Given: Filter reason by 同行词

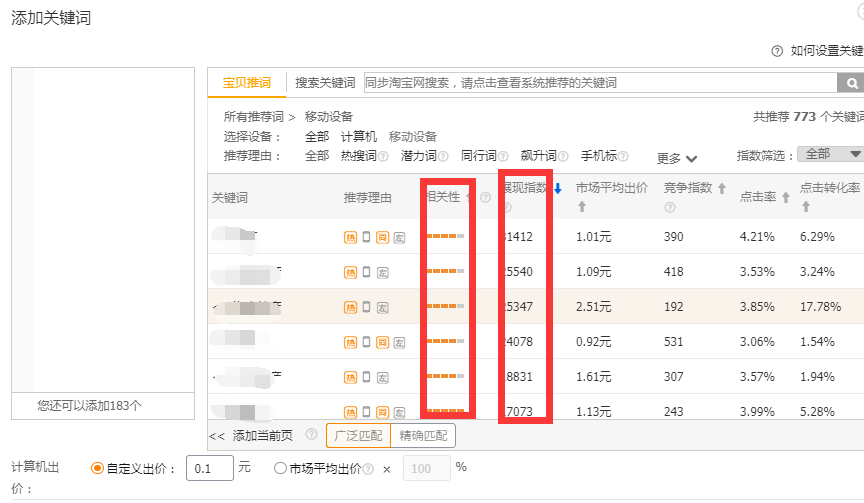Looking at the screenshot, I should point(479,156).
